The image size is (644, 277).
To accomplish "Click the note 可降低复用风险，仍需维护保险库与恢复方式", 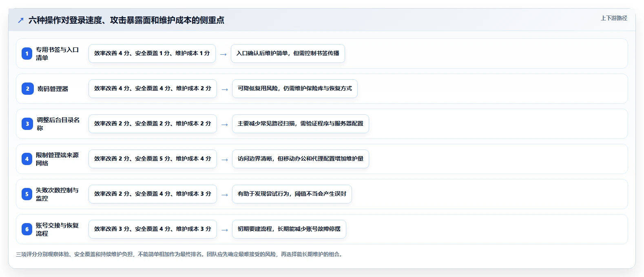I will (x=295, y=89).
